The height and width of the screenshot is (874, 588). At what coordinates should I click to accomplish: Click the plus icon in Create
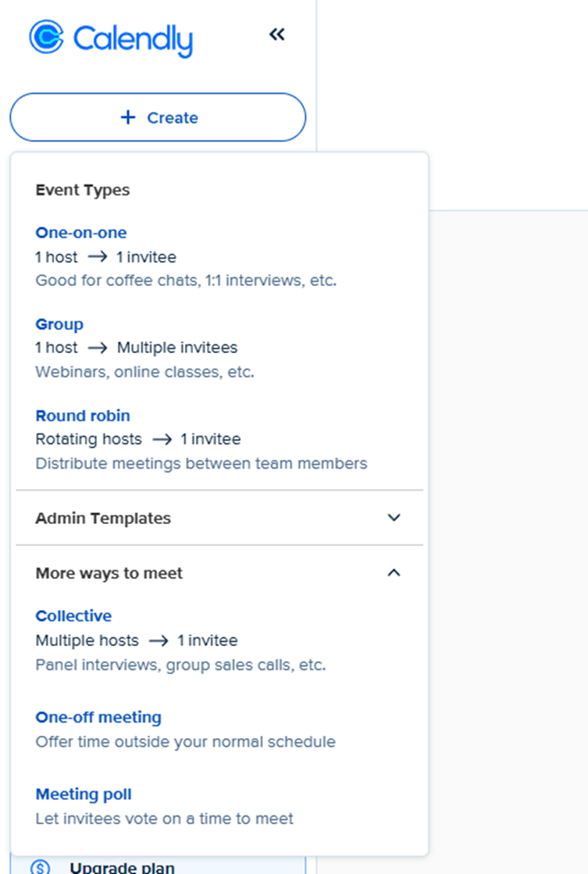[x=128, y=117]
